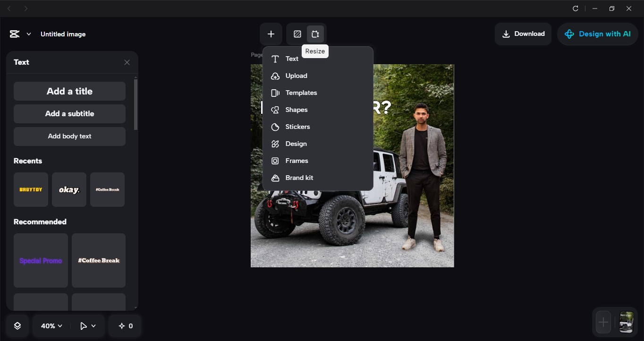This screenshot has width=644, height=341.
Task: Open the cursor tool options chevron
Action: click(x=93, y=325)
